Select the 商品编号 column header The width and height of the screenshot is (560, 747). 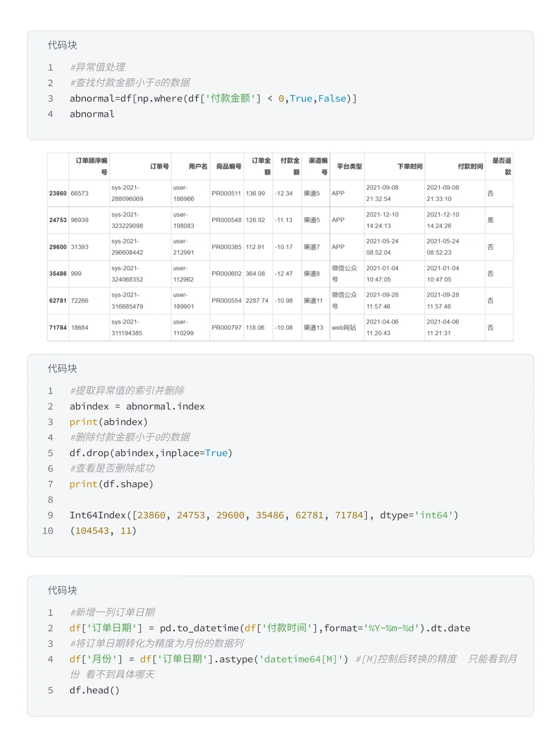[x=229, y=167]
